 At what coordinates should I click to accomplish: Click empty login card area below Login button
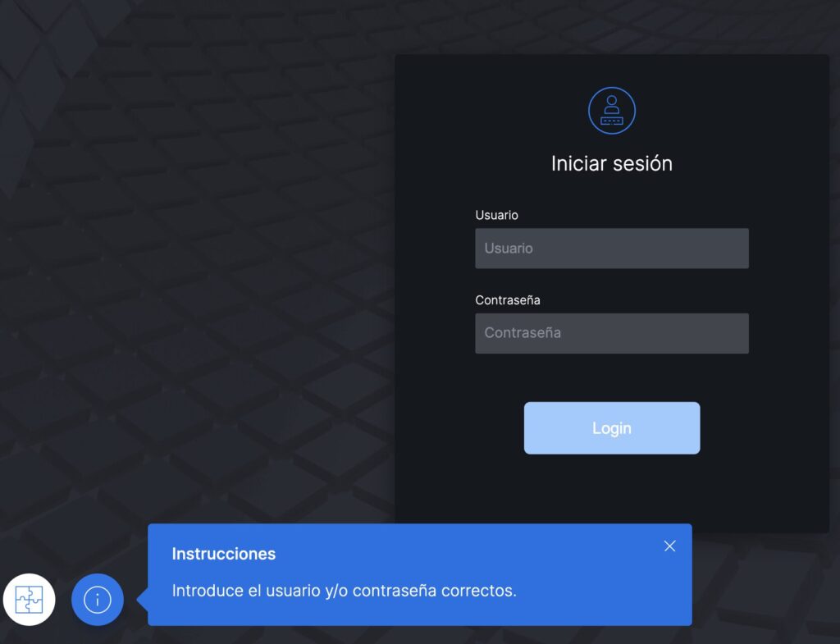(x=611, y=492)
